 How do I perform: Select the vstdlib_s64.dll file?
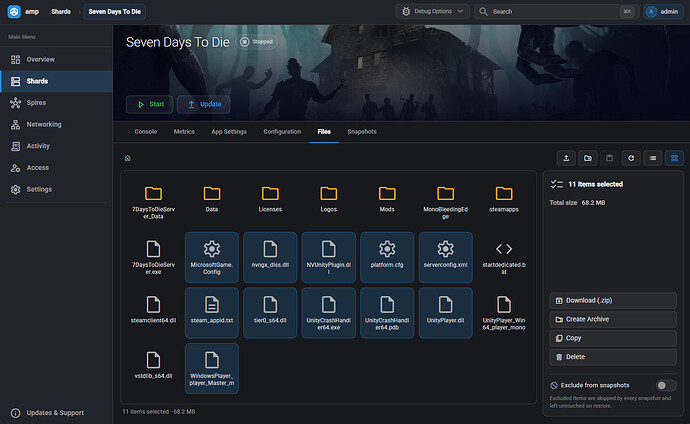(153, 368)
